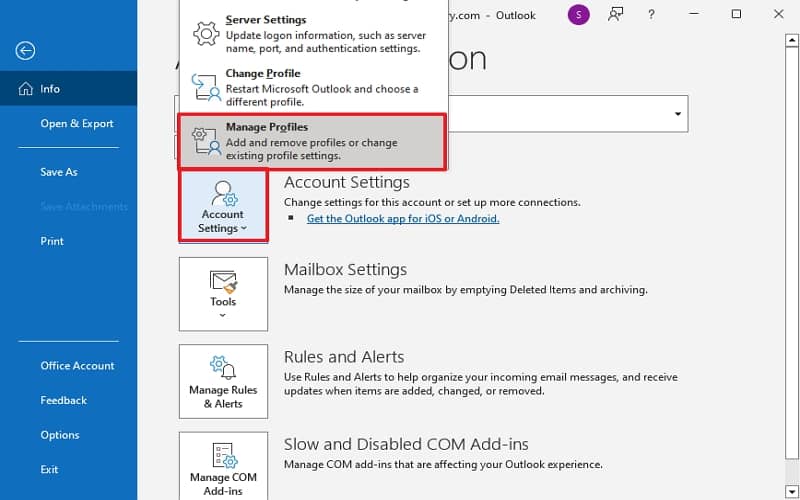Choose Save As in the sidebar
The image size is (800, 500).
coord(59,172)
